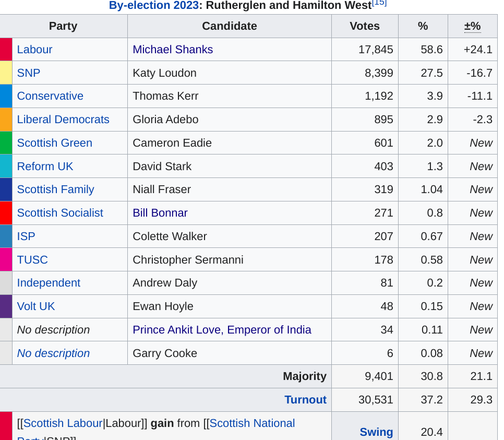Click the SNP yellow color swatch
504x440 pixels.
6,73
